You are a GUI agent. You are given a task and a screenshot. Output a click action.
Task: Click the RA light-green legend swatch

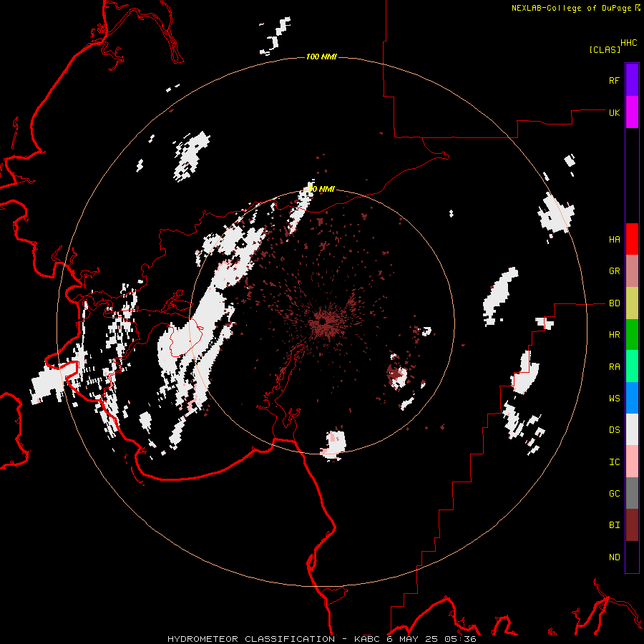(632, 366)
